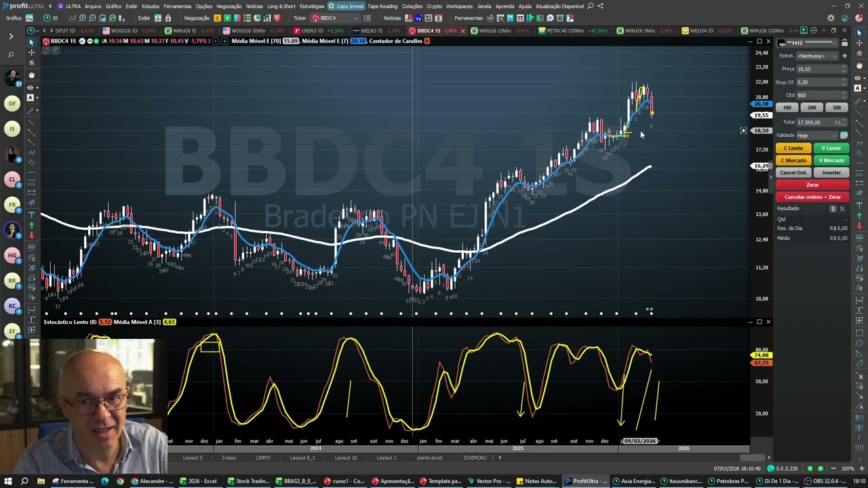The width and height of the screenshot is (868, 488).
Task: Open the chart interval clock dropdown
Action: [32, 30]
